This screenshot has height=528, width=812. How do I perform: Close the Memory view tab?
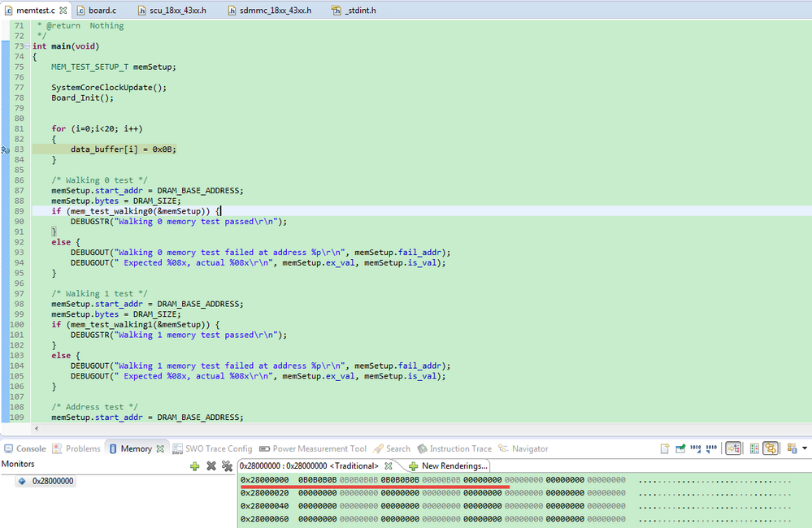click(x=161, y=448)
